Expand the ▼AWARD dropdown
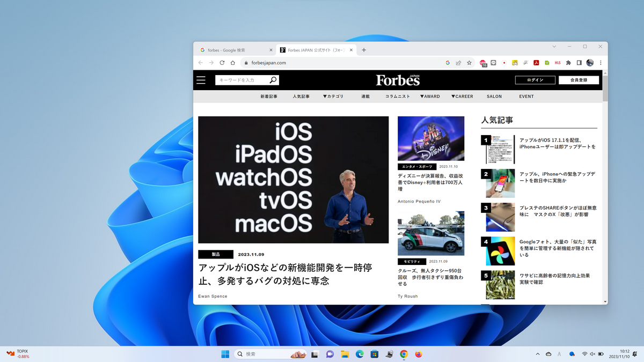 pos(429,97)
